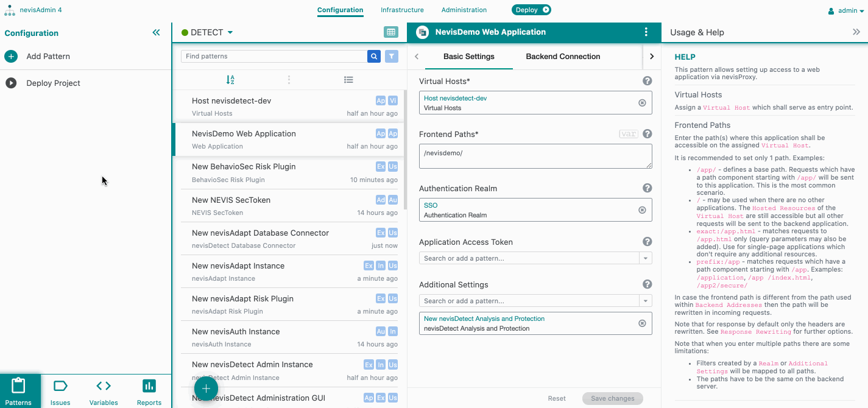The height and width of the screenshot is (408, 868).
Task: Toggle variable mode for Frontend Paths
Action: tap(628, 134)
